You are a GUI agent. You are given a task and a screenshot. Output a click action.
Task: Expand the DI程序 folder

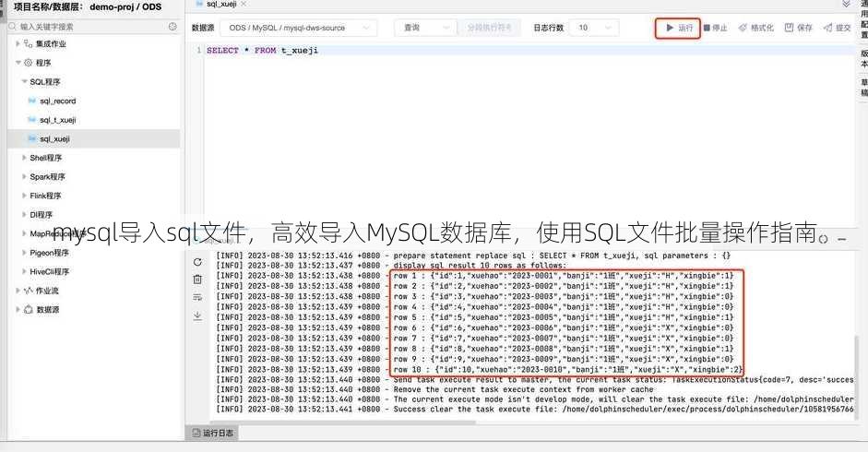[x=24, y=214]
